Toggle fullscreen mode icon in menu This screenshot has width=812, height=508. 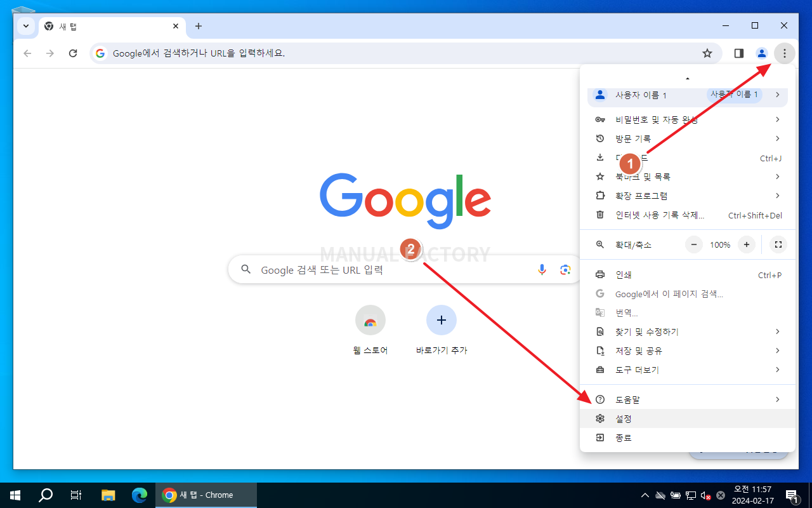point(778,244)
